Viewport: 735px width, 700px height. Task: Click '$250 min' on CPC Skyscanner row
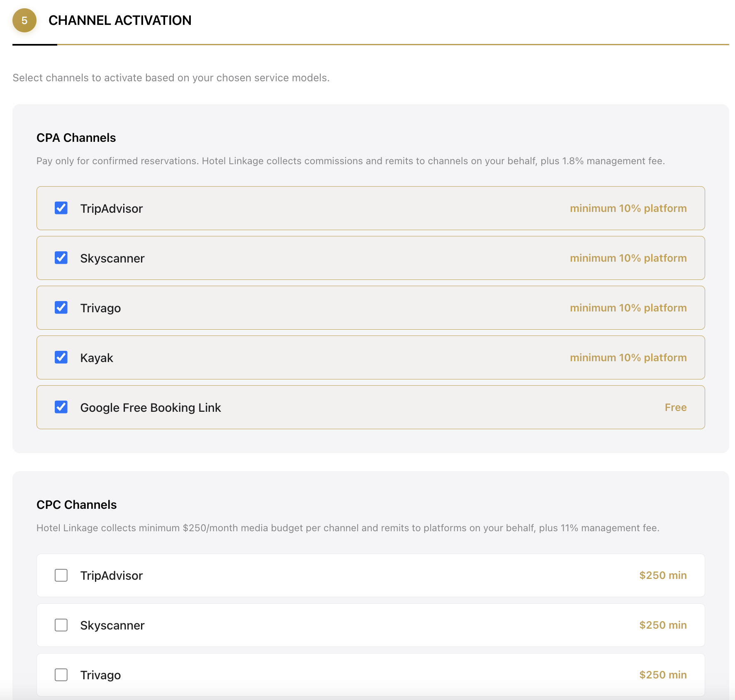[663, 625]
